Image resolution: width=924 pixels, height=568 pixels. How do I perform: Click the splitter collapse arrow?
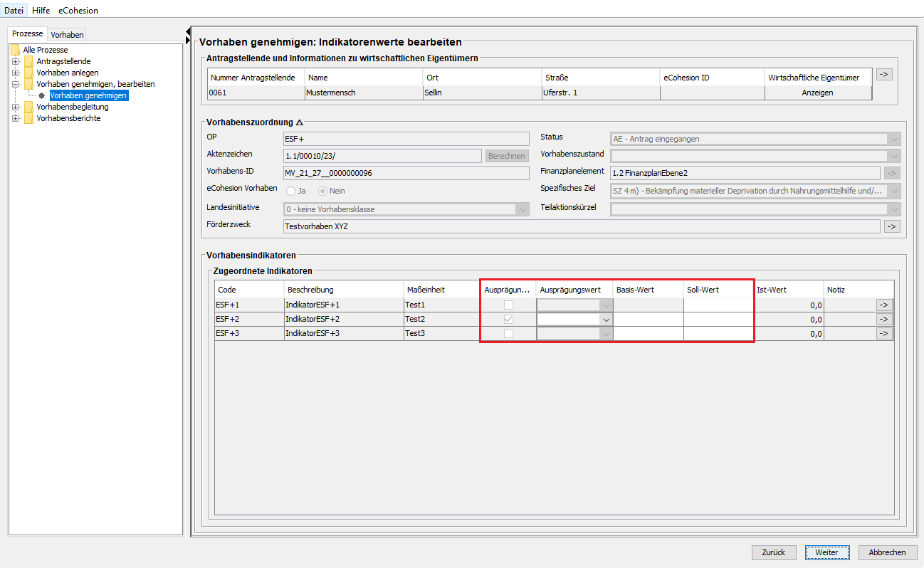click(x=188, y=31)
